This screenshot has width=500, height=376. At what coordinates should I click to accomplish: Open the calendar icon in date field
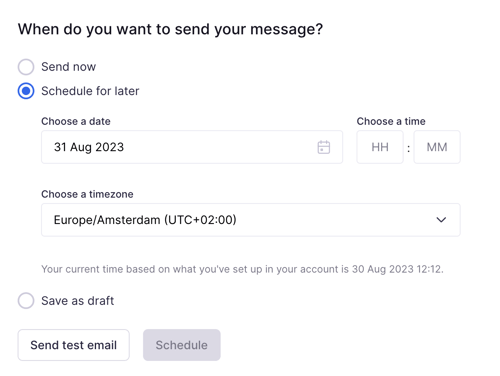pos(323,147)
